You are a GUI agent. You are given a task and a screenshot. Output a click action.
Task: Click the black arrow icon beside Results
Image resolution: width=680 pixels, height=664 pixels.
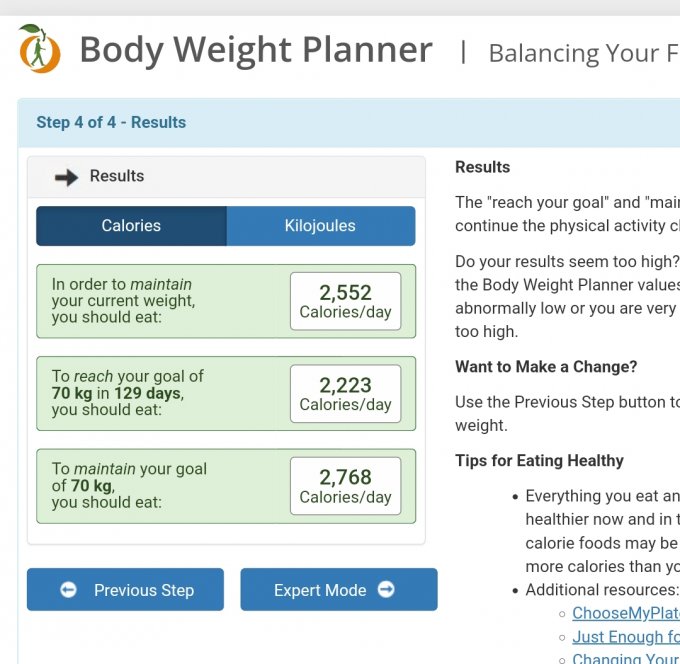[66, 177]
